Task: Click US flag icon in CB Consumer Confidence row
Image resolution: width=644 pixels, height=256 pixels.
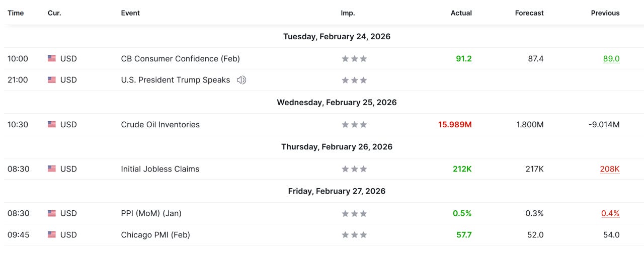Action: (x=52, y=59)
